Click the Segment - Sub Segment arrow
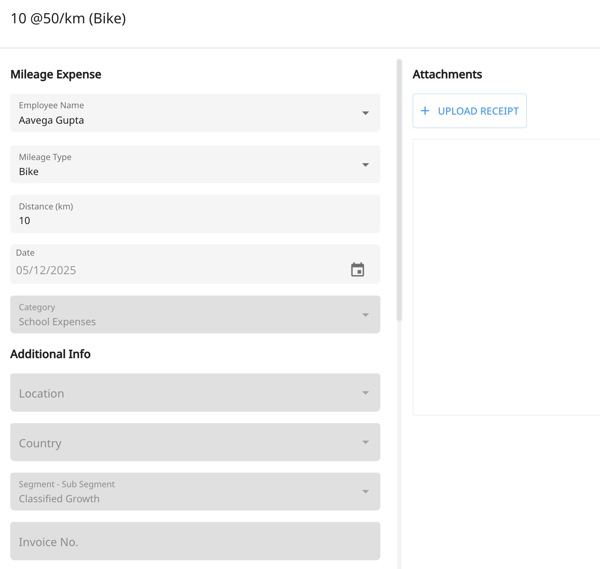 365,492
